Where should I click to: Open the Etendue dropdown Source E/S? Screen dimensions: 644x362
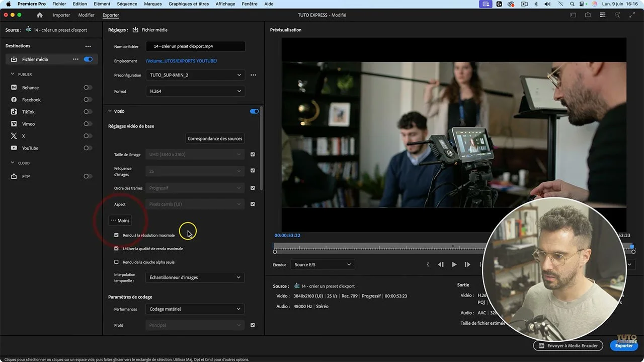tap(323, 264)
